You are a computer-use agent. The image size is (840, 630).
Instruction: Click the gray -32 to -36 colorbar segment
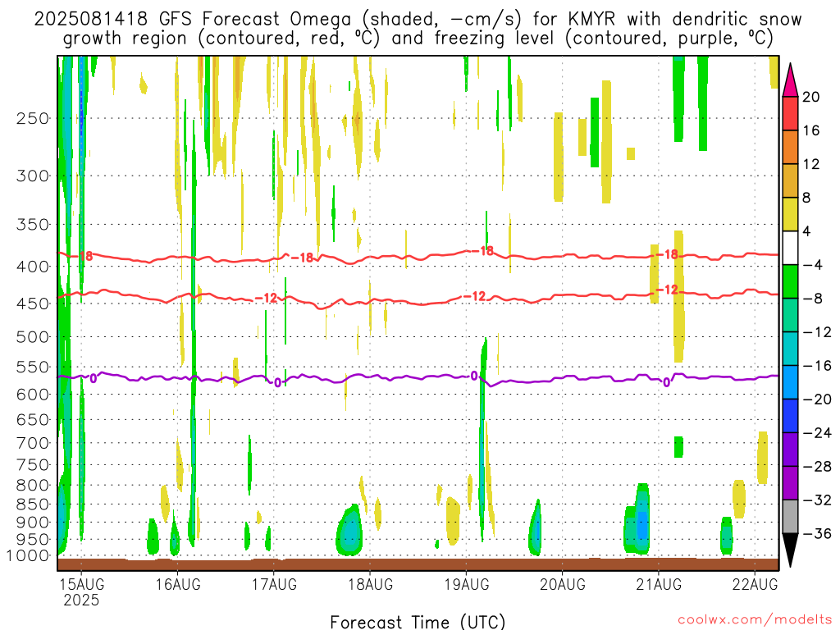[790, 517]
